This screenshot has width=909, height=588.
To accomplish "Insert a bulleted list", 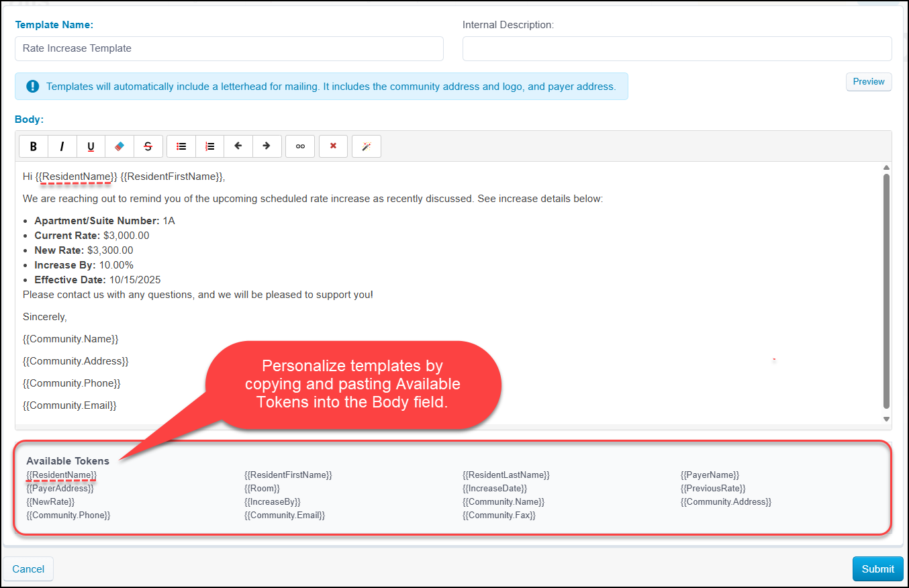I will click(181, 146).
